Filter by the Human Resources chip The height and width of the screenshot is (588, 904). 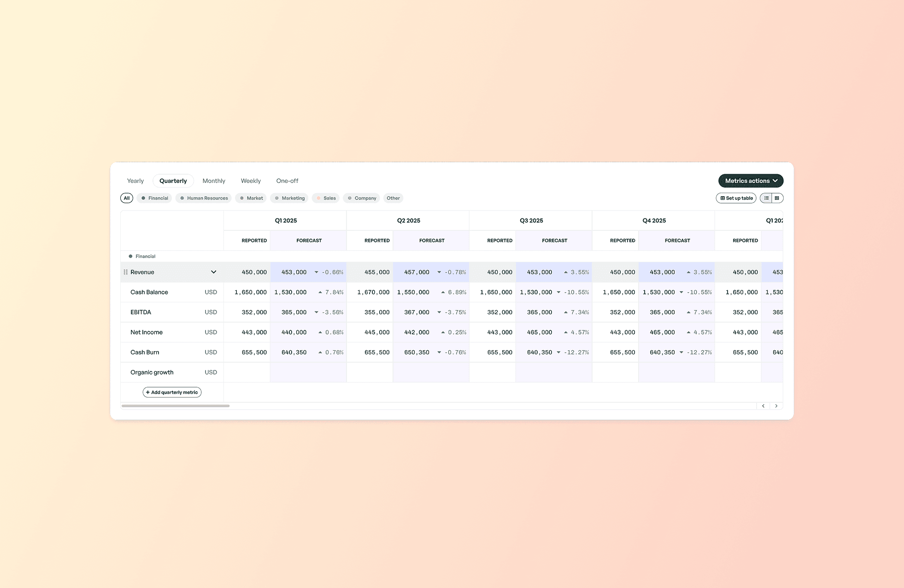coord(204,198)
